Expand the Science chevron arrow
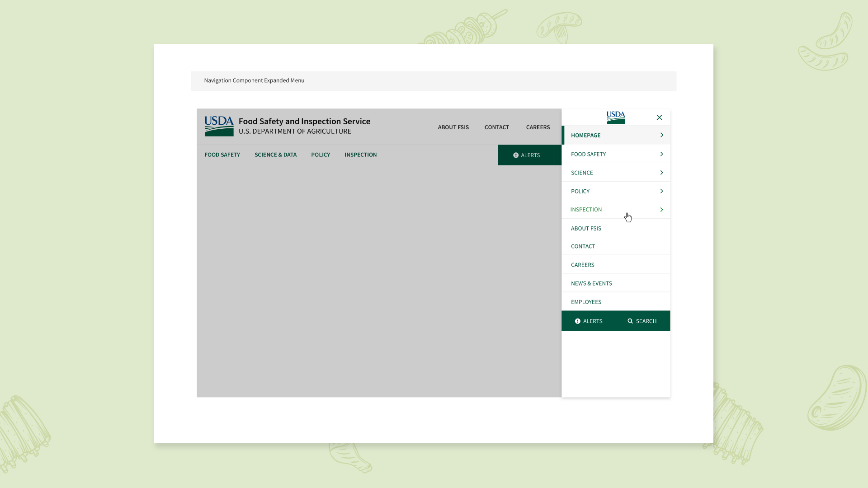868x488 pixels. point(661,173)
